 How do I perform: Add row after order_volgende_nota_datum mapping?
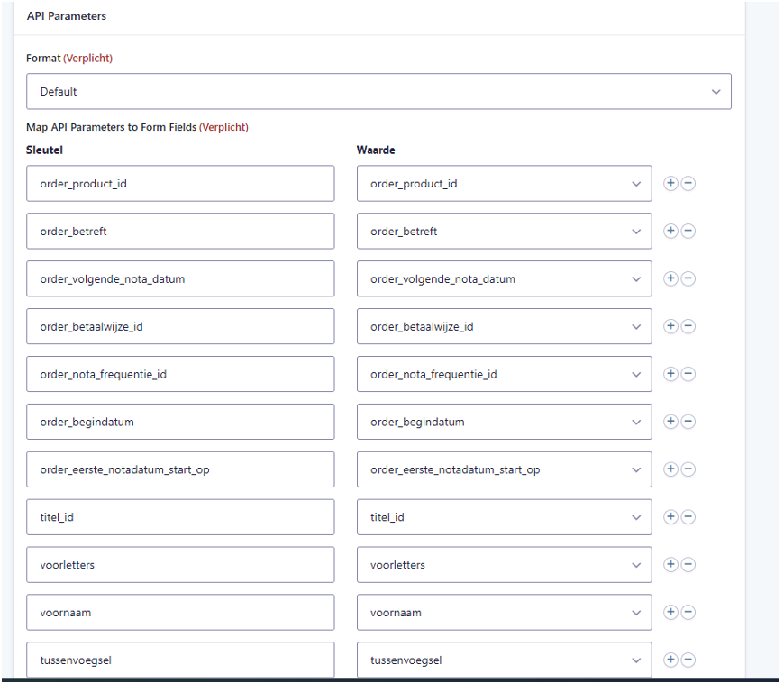click(670, 278)
